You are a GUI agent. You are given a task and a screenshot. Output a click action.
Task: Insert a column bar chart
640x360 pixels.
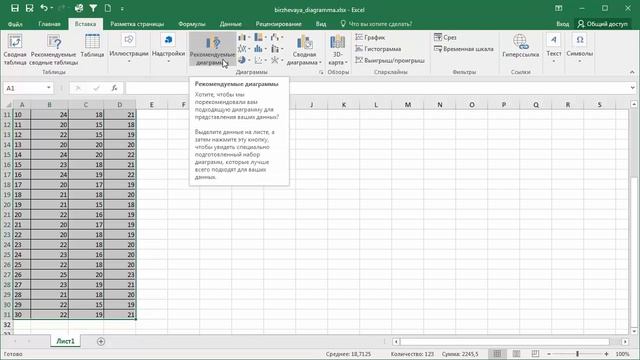coord(243,38)
